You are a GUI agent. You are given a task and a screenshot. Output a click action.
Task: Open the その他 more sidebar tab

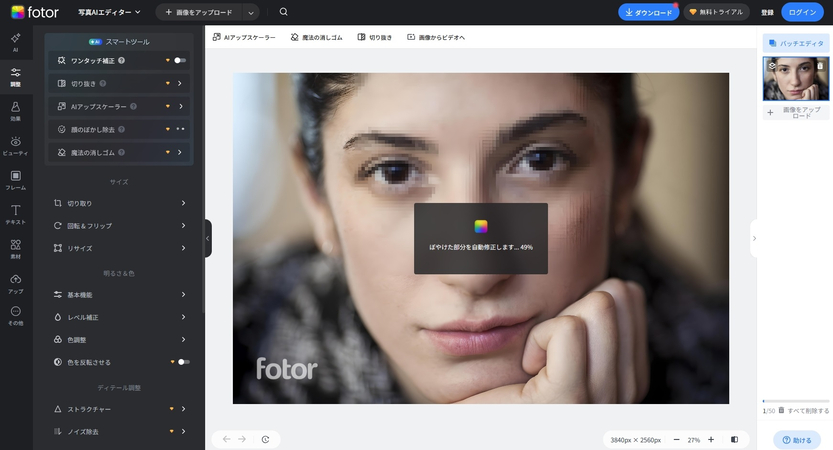point(15,316)
